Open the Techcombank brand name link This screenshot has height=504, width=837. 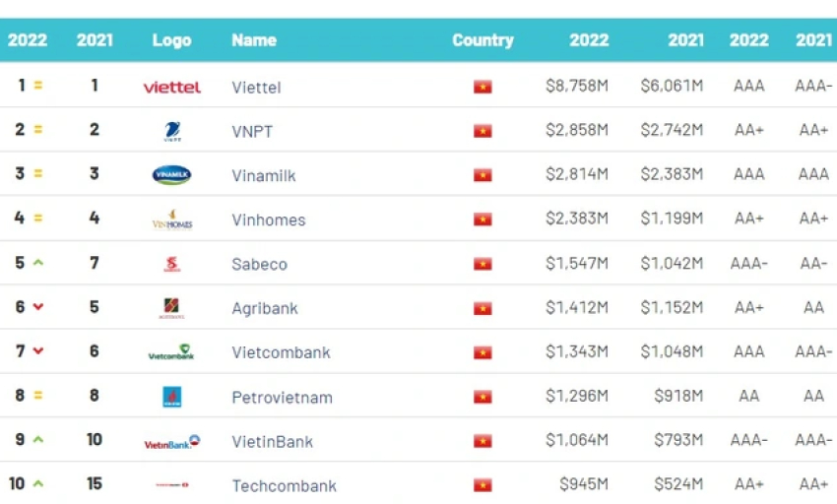pyautogui.click(x=284, y=486)
